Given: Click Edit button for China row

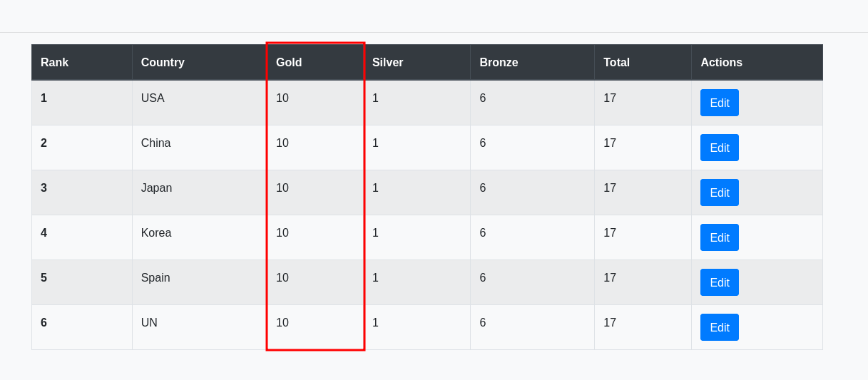Looking at the screenshot, I should [719, 148].
